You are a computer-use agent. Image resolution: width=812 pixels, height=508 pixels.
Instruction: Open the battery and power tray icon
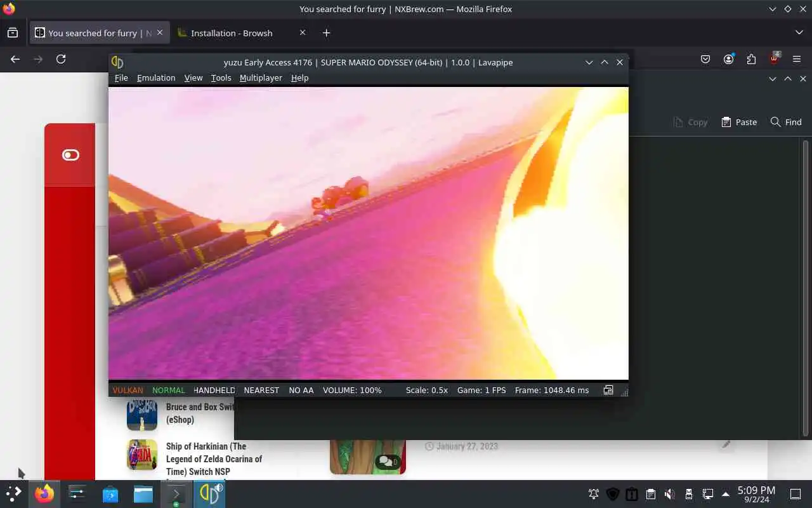632,494
